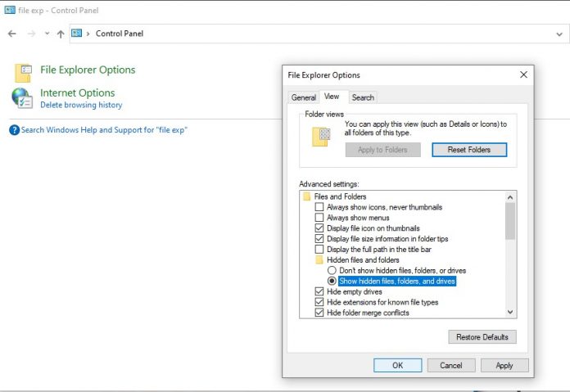
Task: Expand the address bar history dropdown
Action: click(559, 34)
